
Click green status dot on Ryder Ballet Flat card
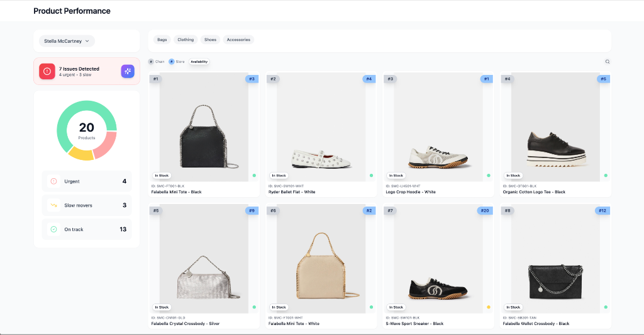coord(371,176)
